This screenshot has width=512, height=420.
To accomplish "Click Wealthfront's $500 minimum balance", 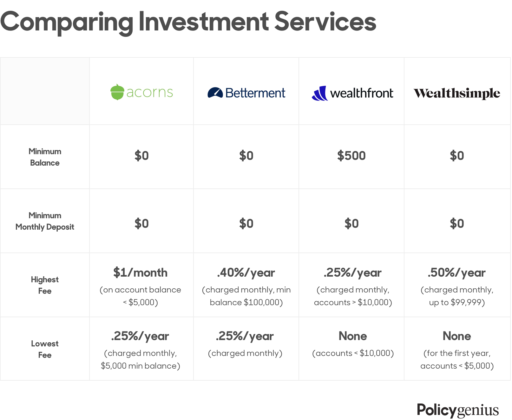I will (x=351, y=156).
